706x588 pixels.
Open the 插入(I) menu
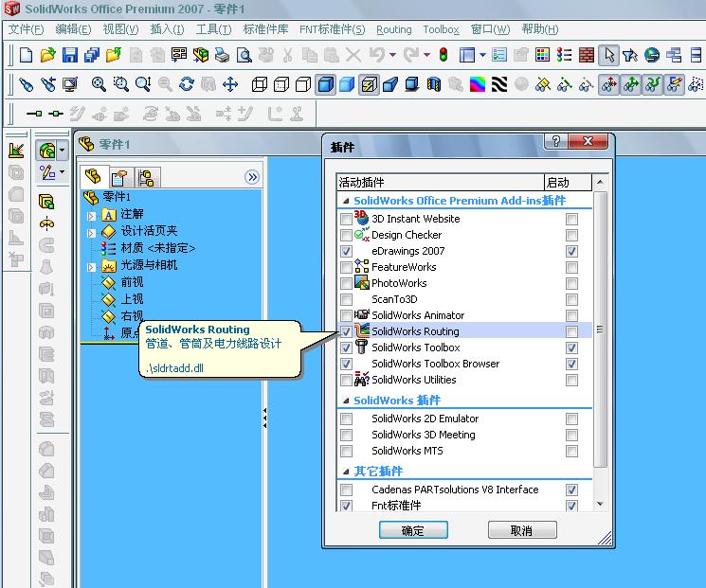pos(167,29)
